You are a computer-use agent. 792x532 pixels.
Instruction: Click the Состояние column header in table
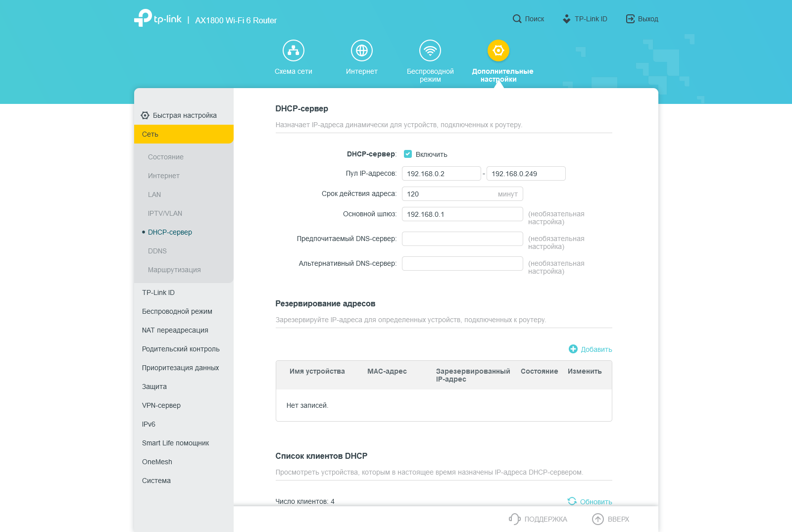point(540,371)
